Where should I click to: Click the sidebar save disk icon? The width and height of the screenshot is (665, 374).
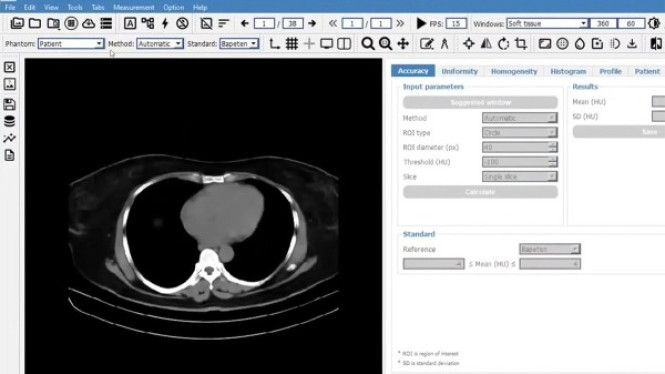(9, 104)
